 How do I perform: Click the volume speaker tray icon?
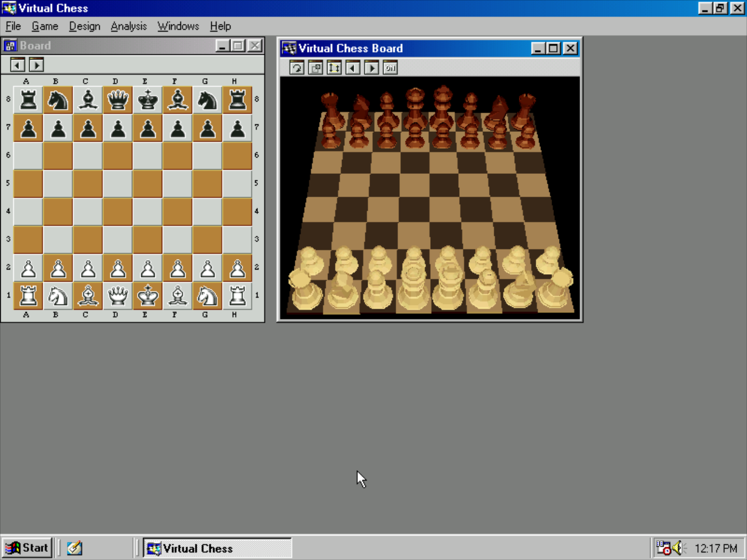point(678,548)
